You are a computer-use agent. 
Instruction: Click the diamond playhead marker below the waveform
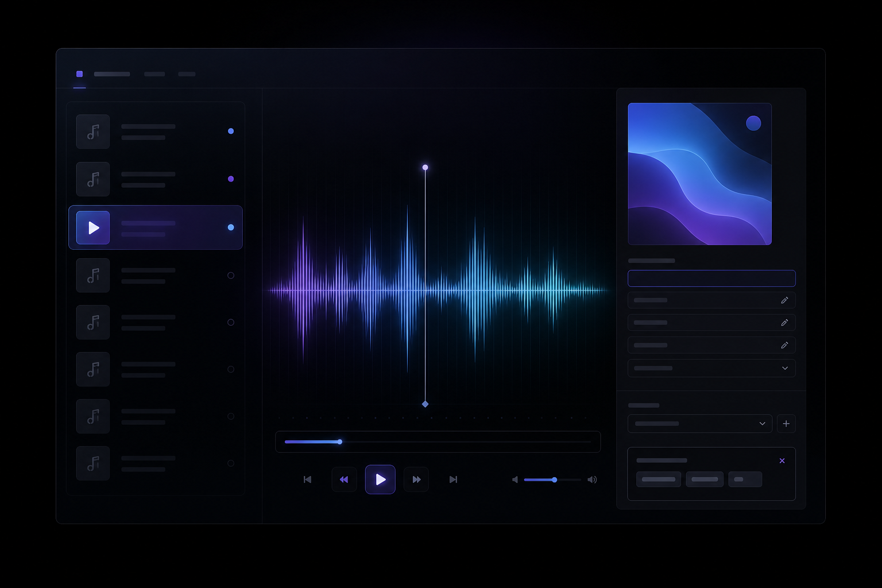(425, 404)
